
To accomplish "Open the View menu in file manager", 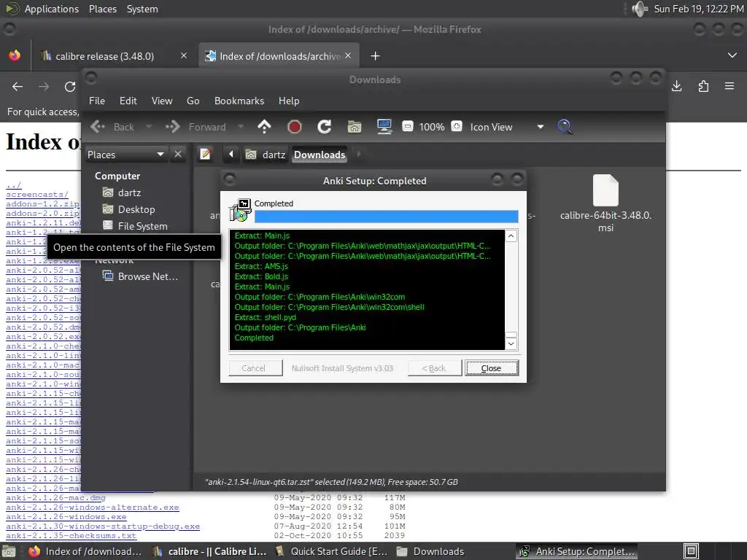I will click(x=162, y=101).
